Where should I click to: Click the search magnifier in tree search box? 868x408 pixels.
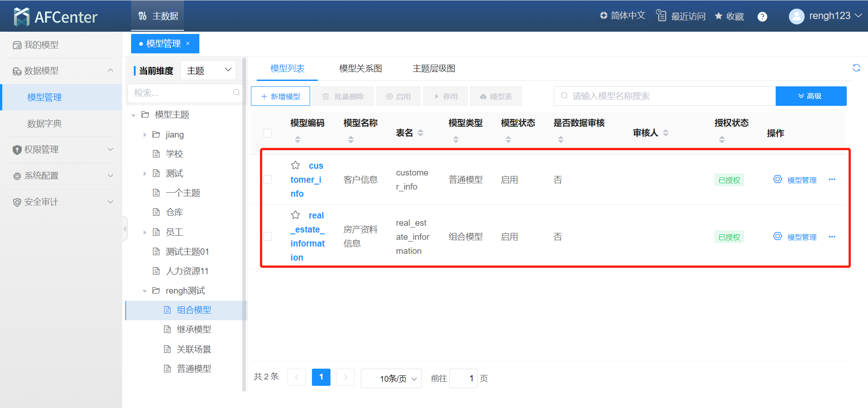tap(236, 93)
